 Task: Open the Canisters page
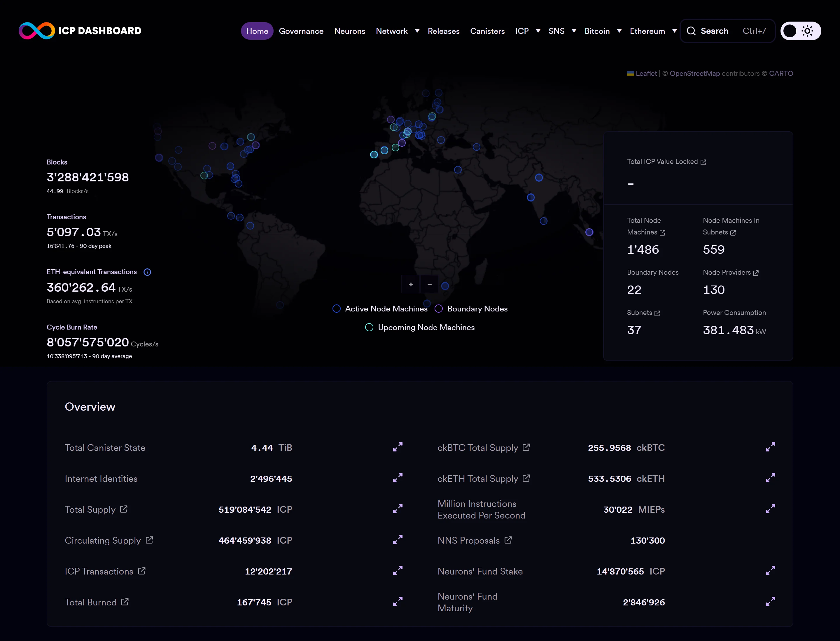pyautogui.click(x=487, y=31)
